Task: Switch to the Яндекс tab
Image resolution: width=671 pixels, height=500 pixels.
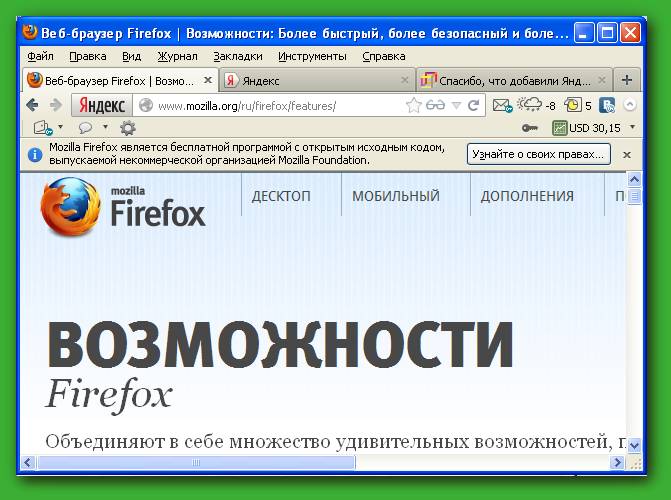Action: (x=317, y=80)
